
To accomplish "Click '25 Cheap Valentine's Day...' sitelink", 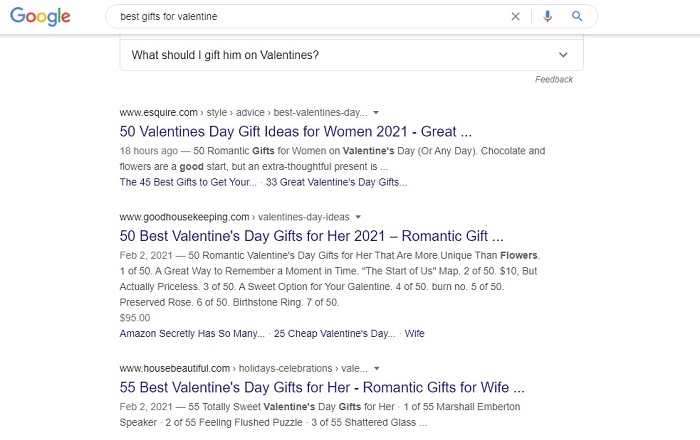I will pos(334,333).
